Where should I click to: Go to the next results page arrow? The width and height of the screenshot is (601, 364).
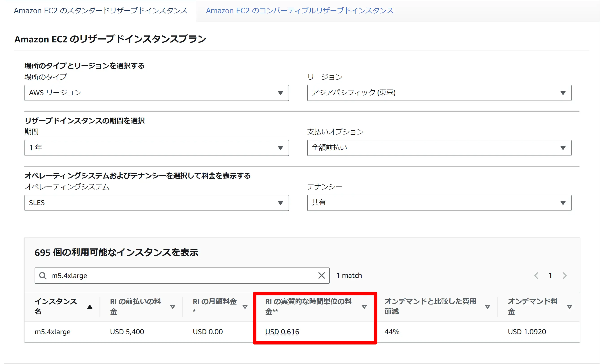click(x=565, y=276)
